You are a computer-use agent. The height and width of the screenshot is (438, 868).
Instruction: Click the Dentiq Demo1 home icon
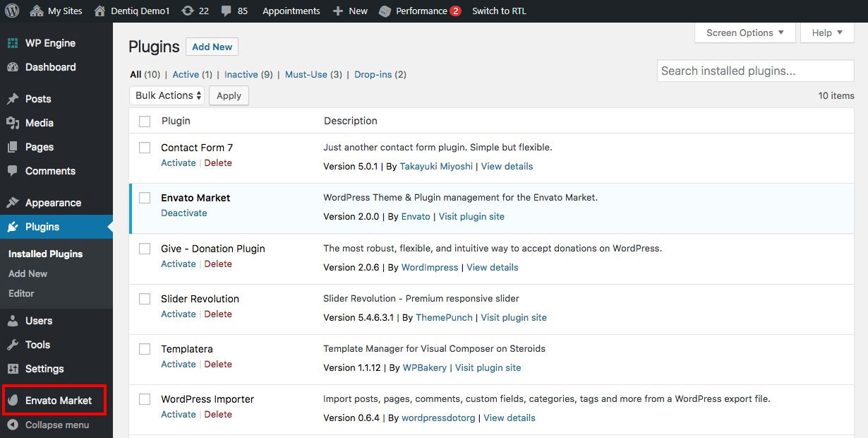[100, 11]
